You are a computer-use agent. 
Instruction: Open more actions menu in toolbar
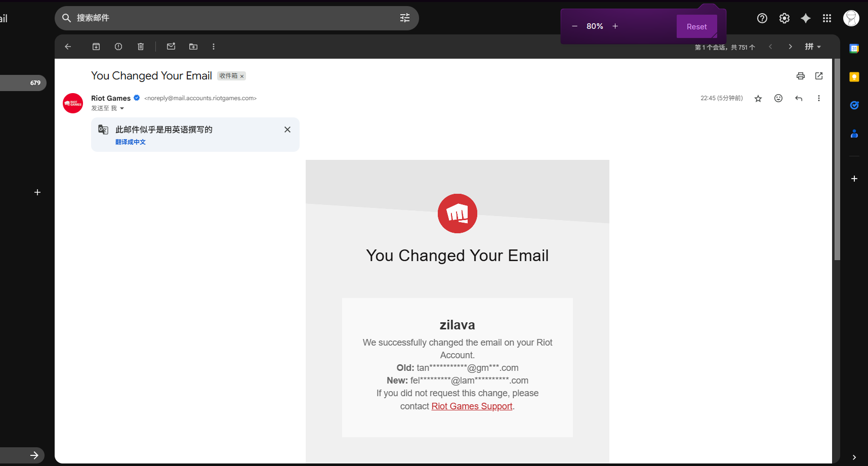pos(214,47)
